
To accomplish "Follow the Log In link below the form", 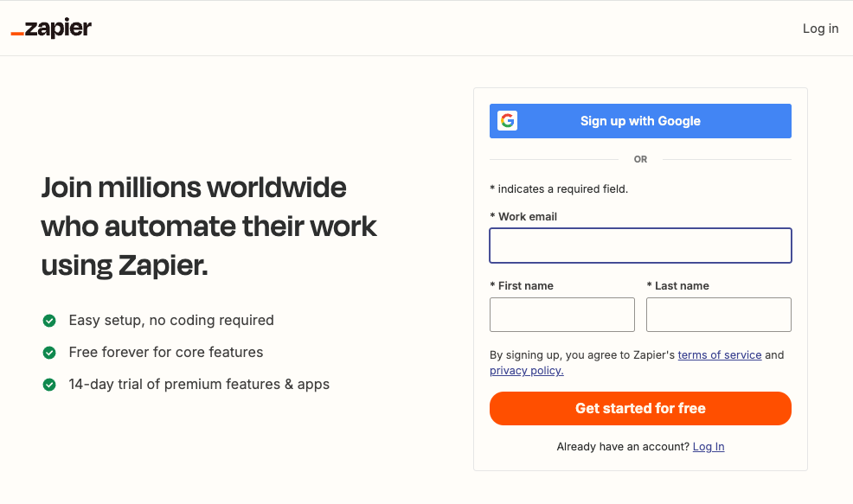I will [708, 447].
